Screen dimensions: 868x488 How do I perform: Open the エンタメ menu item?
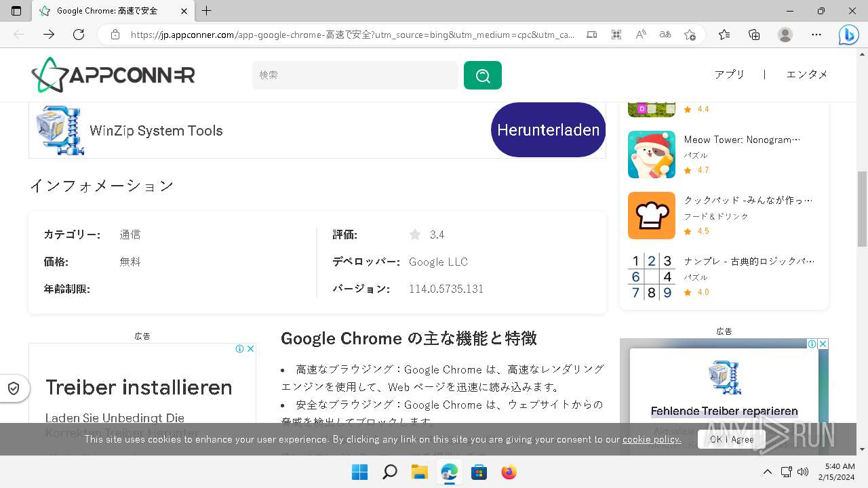click(x=807, y=75)
